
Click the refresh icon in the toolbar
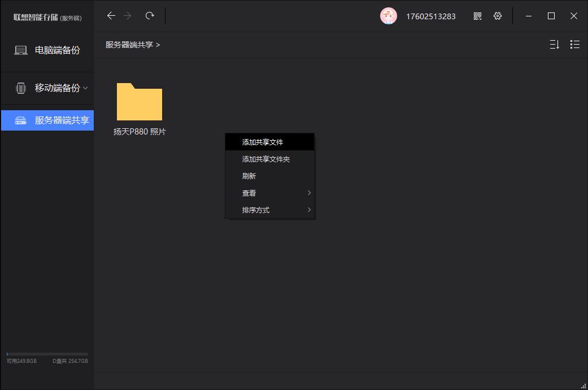(x=149, y=16)
